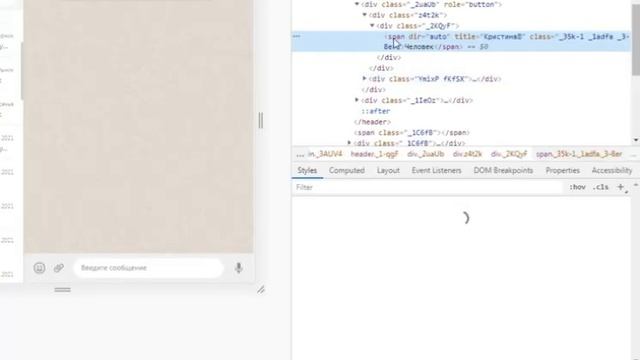640x360 pixels.
Task: Select the ::after pseudo-element row
Action: 376,111
